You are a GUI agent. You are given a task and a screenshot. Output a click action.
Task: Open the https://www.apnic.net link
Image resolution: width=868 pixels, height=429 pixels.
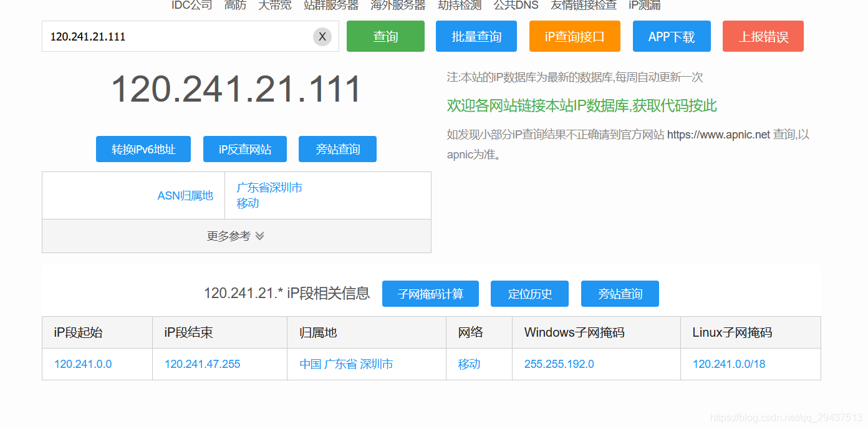point(718,134)
